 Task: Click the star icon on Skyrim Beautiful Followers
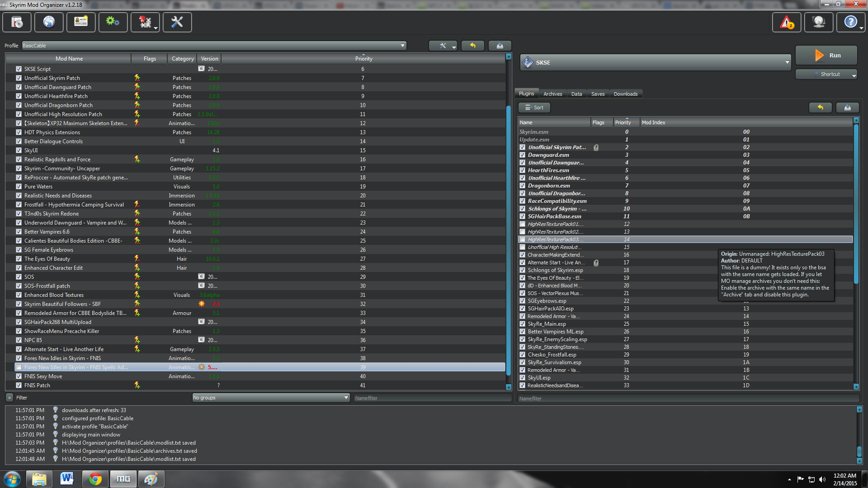pos(202,304)
